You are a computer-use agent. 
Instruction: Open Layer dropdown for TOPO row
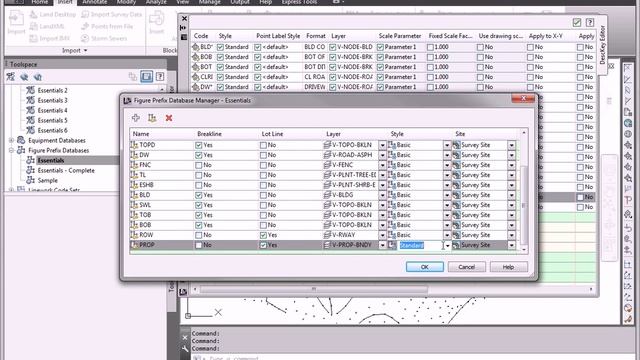click(x=382, y=145)
